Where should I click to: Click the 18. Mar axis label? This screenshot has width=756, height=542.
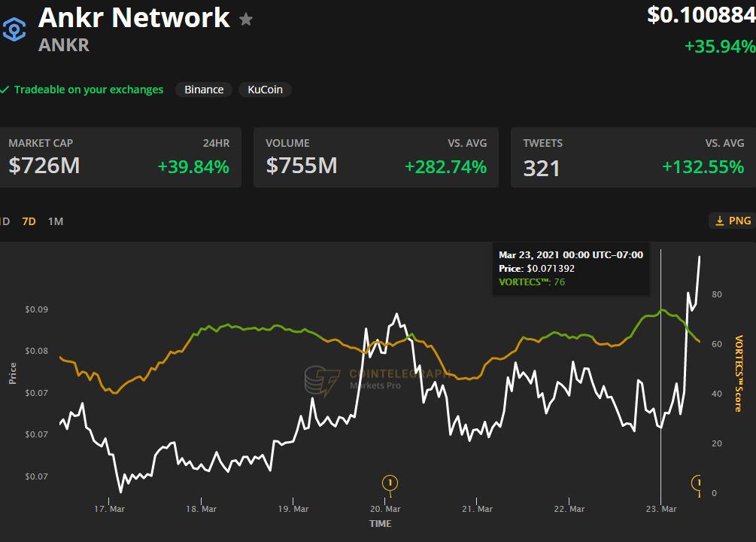pyautogui.click(x=202, y=509)
